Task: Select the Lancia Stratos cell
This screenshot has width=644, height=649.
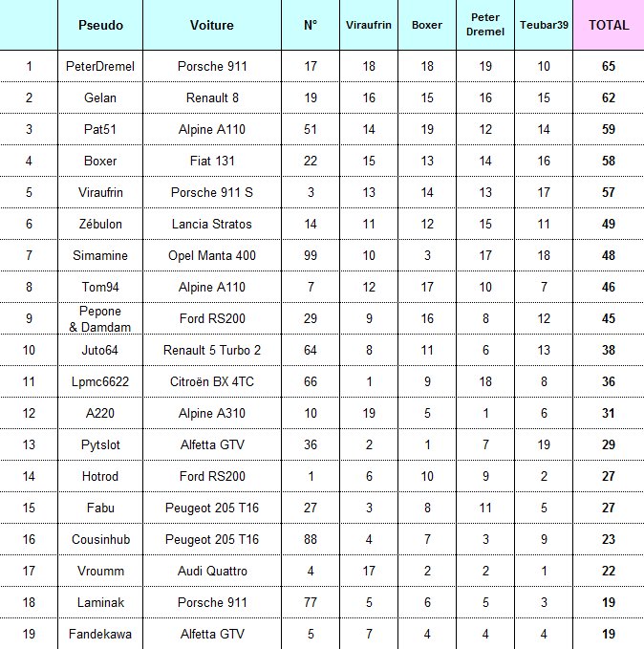Action: pyautogui.click(x=212, y=224)
